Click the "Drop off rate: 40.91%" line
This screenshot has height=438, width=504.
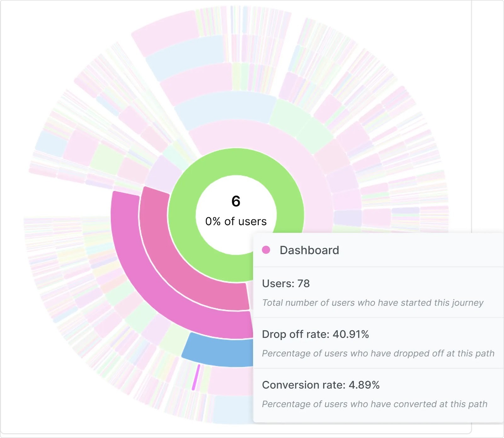pyautogui.click(x=315, y=334)
